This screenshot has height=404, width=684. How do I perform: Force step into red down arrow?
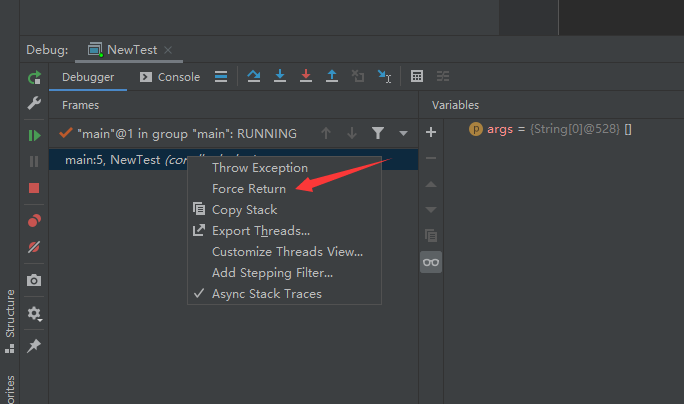coord(306,76)
